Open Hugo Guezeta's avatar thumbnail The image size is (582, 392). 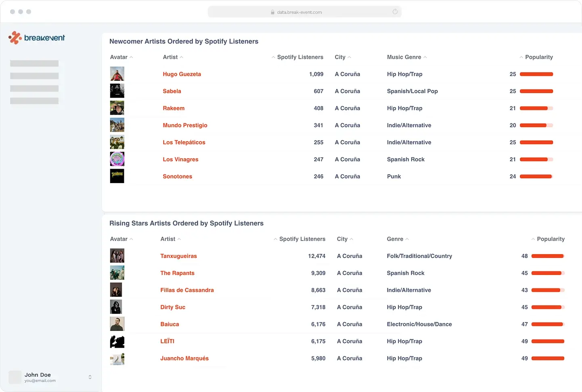point(117,74)
